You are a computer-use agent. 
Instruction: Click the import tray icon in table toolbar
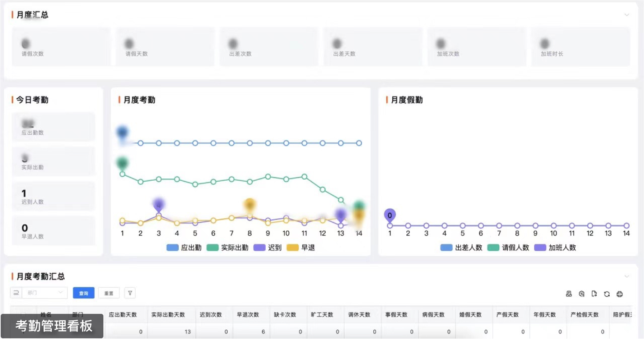[569, 294]
